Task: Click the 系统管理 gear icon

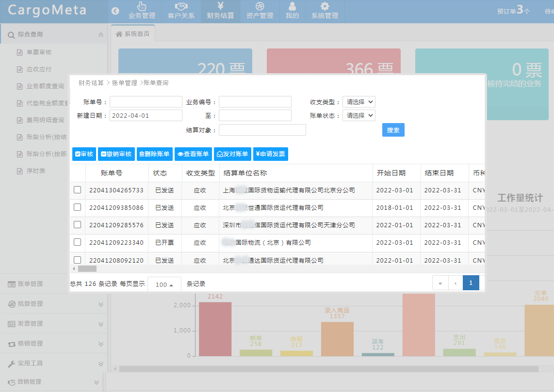Action: tap(325, 6)
